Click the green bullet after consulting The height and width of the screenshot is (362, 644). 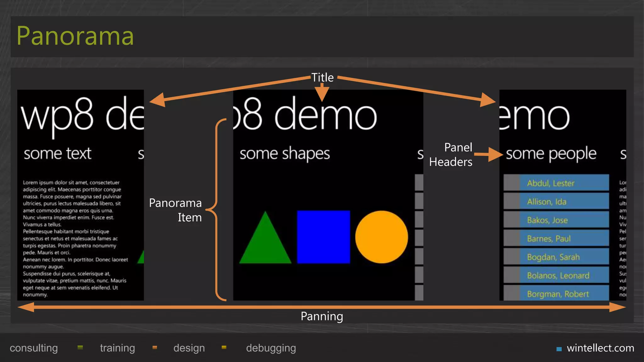click(x=80, y=348)
